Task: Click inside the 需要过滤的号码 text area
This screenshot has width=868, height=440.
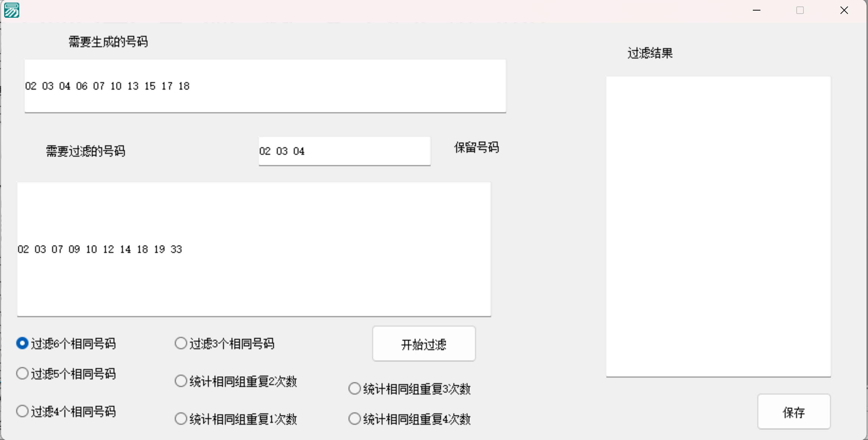Action: click(x=254, y=249)
